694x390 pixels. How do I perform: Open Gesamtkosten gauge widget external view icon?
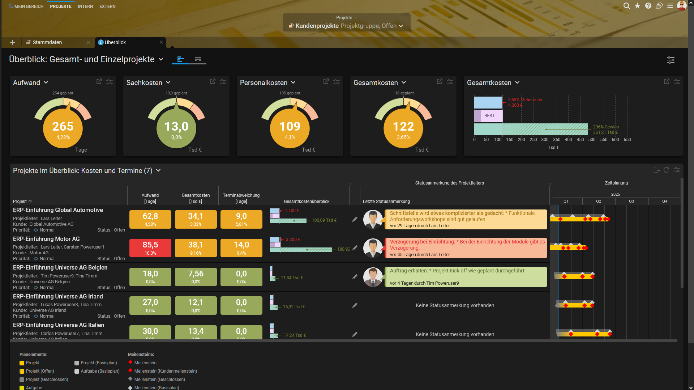click(440, 81)
